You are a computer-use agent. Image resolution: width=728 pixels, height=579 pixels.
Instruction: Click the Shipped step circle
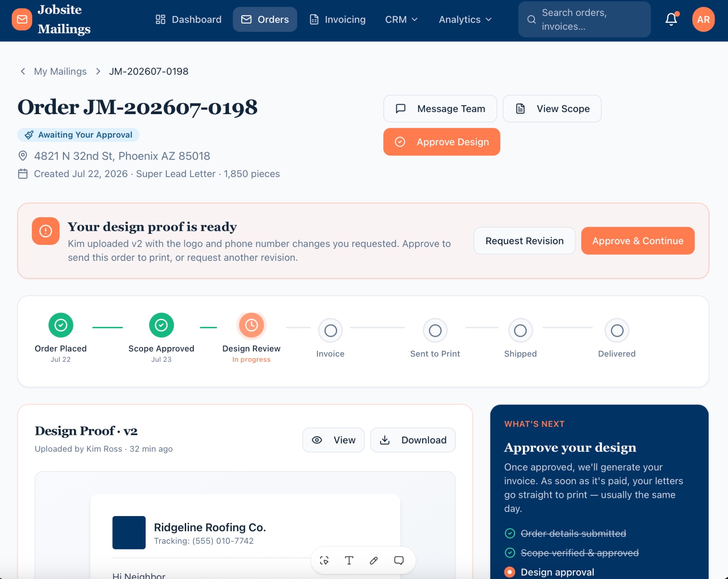coord(520,331)
